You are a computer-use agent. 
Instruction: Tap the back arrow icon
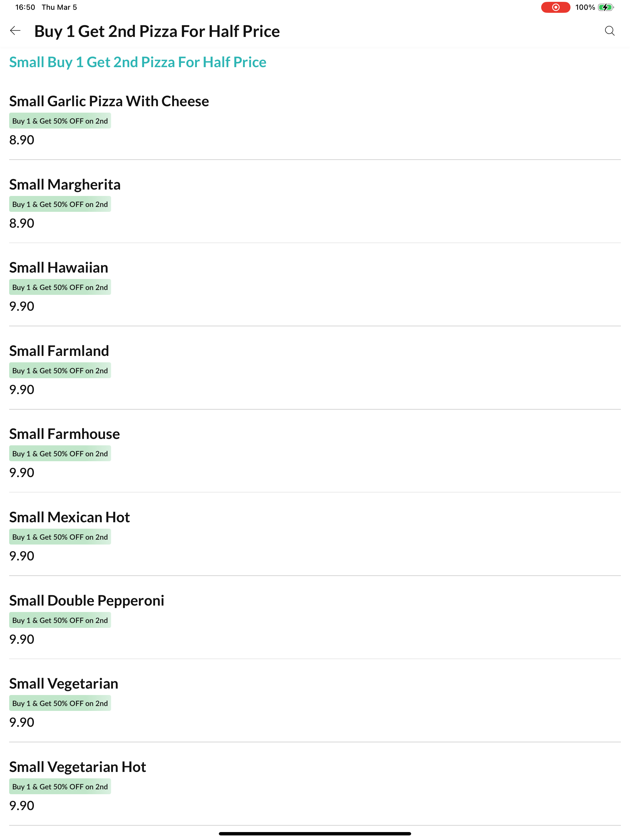[15, 31]
